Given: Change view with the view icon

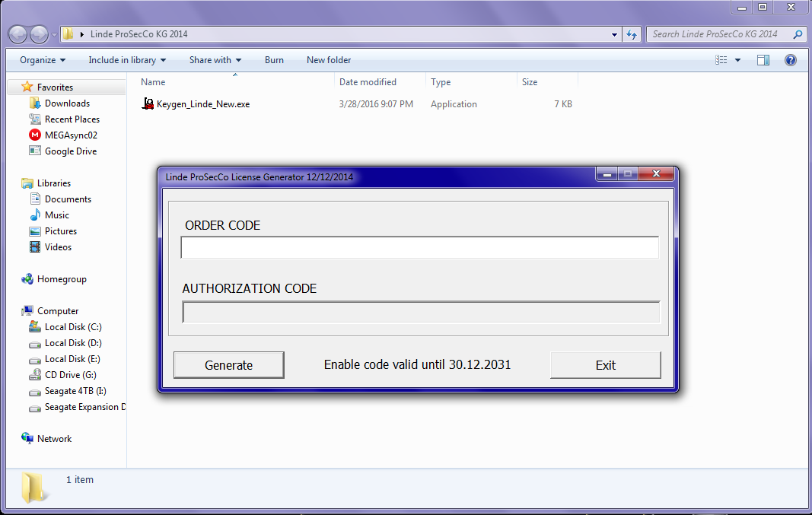Looking at the screenshot, I should tap(721, 60).
